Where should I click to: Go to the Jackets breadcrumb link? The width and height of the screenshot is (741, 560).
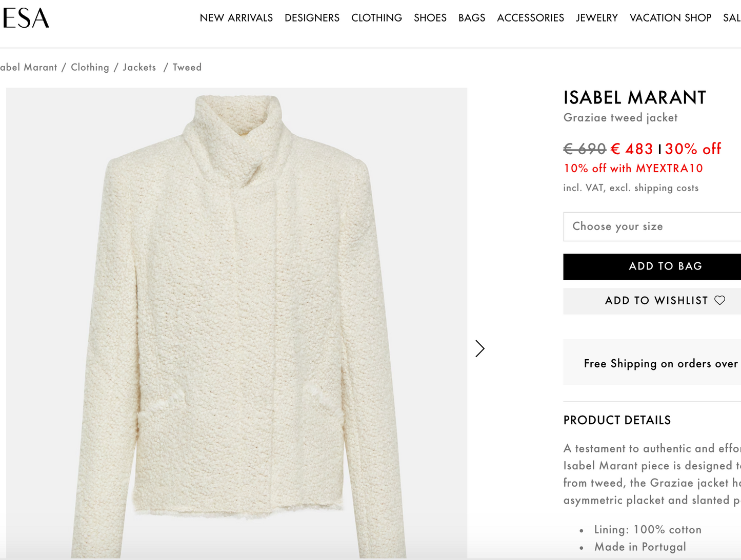139,67
